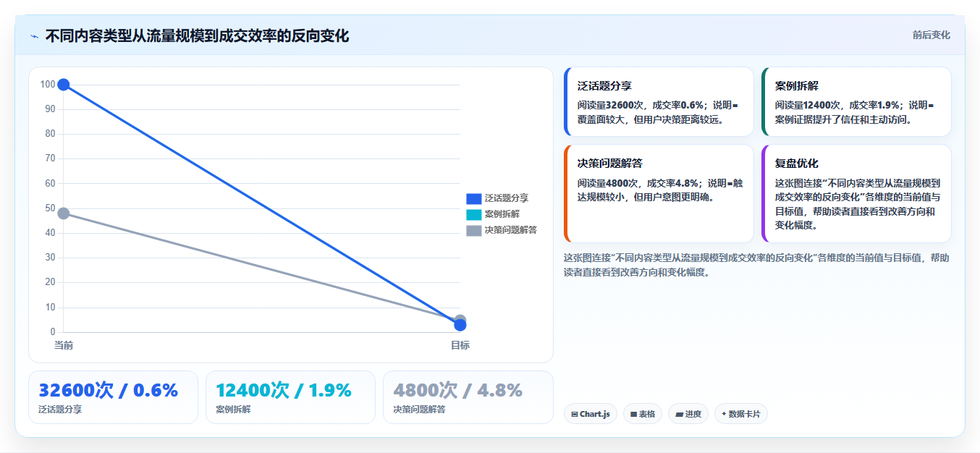
Task: Select the 4800次 / 4.8% stat card
Action: (x=468, y=397)
